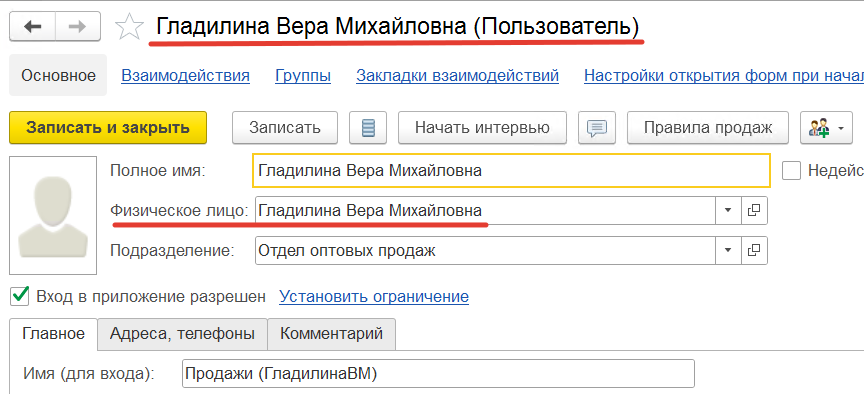Open the Взаимодействия link
The height and width of the screenshot is (394, 864).
point(185,75)
